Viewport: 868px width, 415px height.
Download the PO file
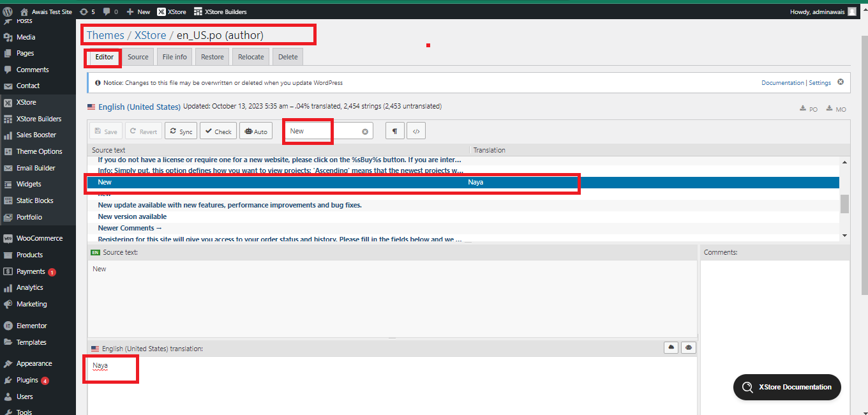click(x=809, y=109)
